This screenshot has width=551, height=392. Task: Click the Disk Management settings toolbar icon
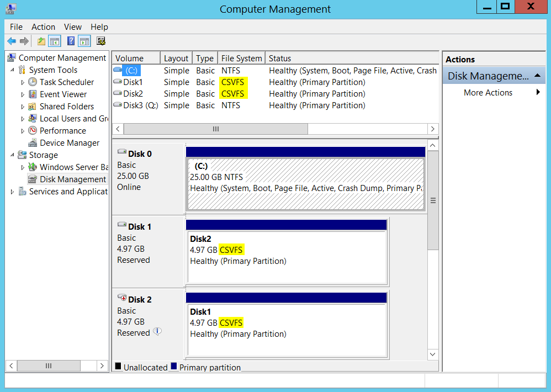click(x=100, y=41)
